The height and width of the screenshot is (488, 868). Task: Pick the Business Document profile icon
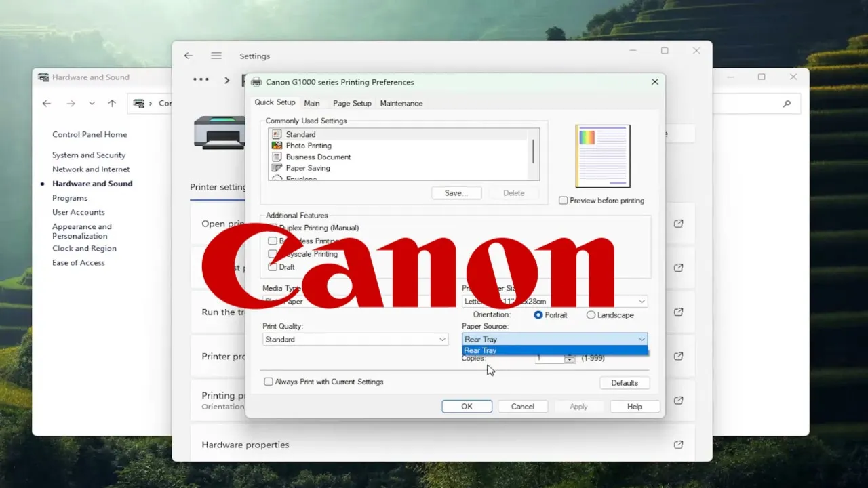tap(277, 157)
